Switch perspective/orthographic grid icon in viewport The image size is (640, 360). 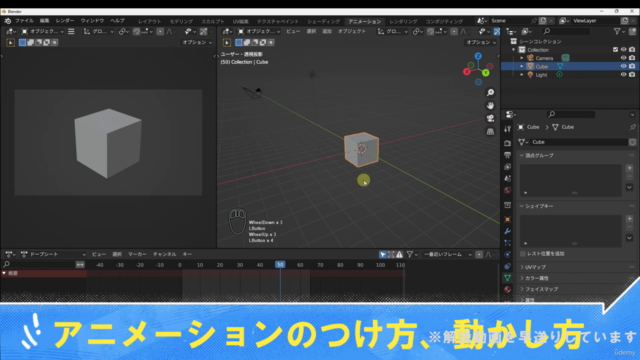click(x=490, y=131)
